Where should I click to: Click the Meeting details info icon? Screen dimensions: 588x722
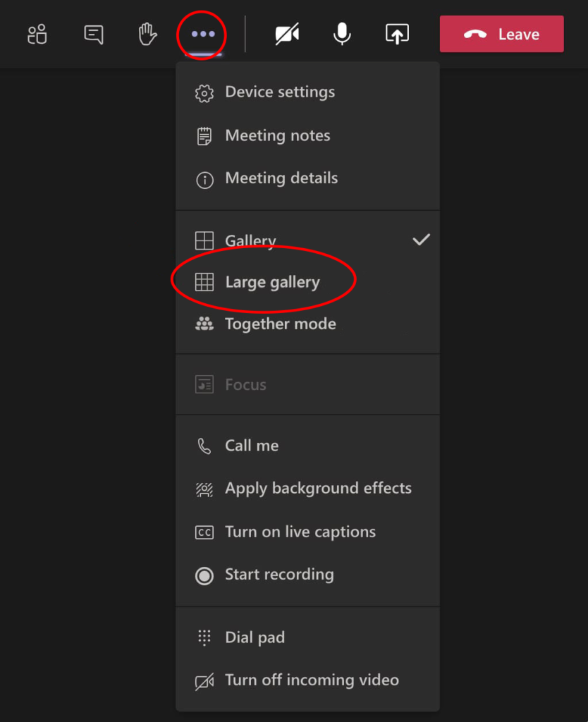204,180
